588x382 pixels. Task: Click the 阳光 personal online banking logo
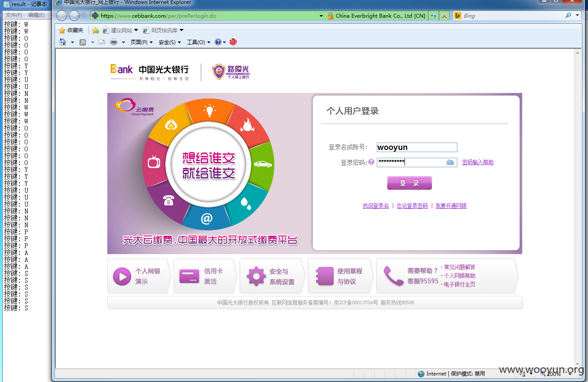(231, 72)
